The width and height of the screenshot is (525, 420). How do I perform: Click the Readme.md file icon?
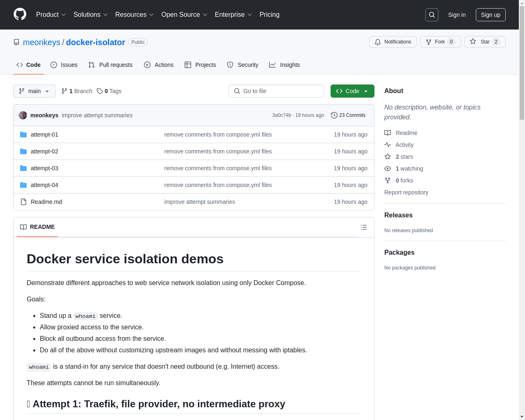click(x=23, y=202)
